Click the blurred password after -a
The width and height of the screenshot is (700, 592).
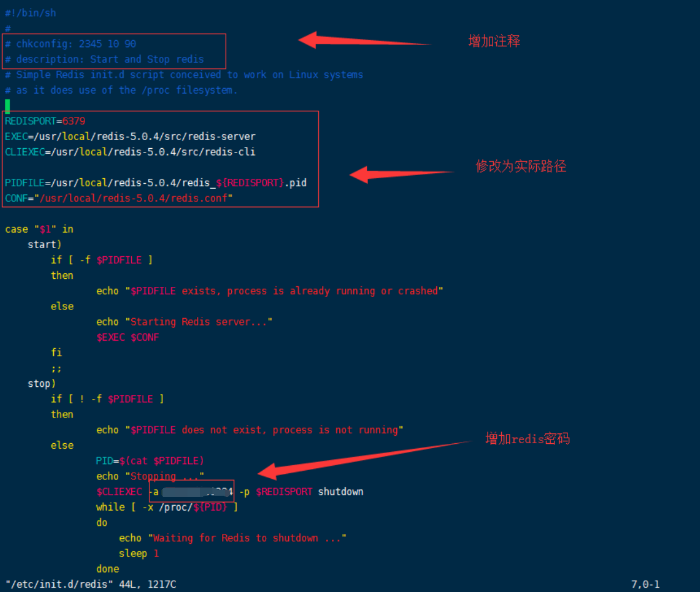(x=197, y=492)
